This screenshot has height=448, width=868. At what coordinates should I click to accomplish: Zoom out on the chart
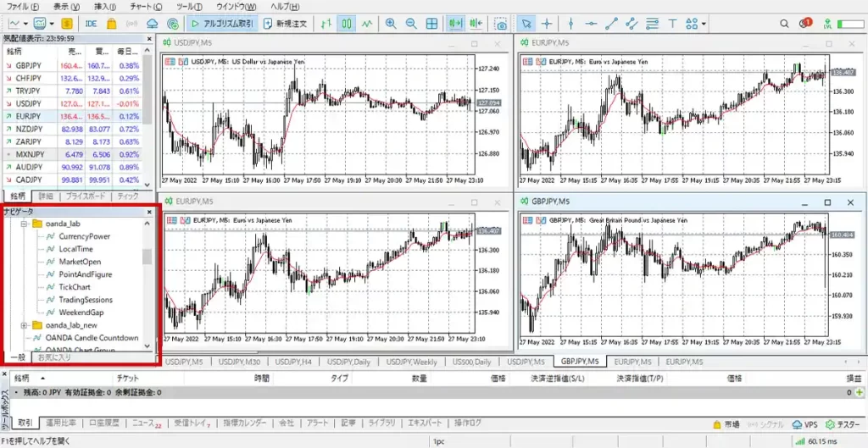[x=411, y=24]
